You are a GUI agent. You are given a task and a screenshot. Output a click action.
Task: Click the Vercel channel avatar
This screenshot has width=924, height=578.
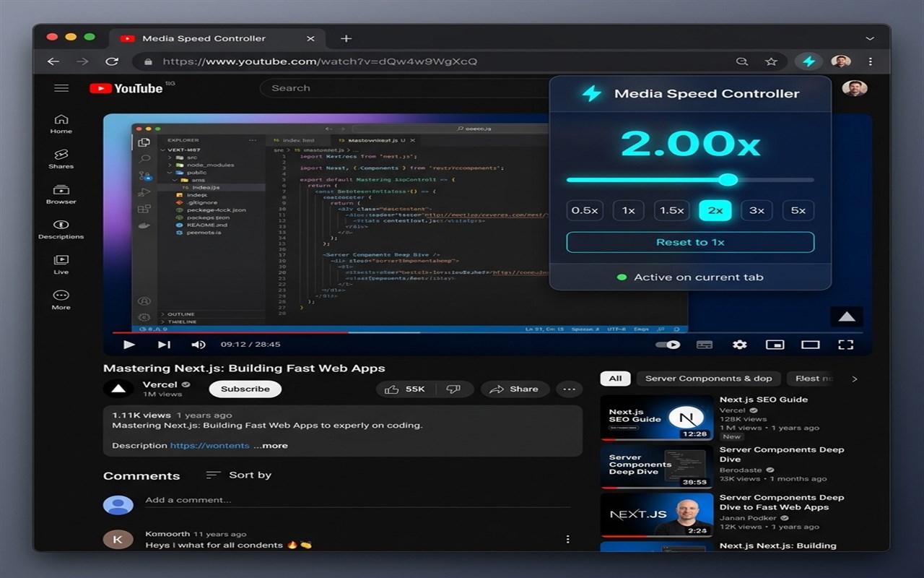(x=118, y=389)
